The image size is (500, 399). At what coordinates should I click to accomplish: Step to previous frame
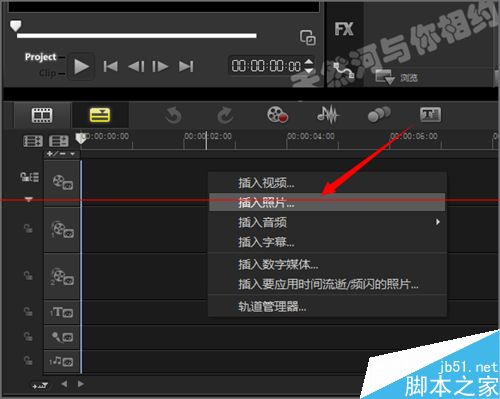point(136,66)
